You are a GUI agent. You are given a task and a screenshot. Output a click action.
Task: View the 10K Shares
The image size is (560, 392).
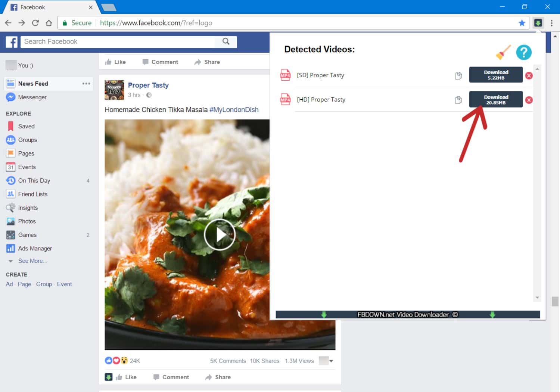tap(265, 361)
